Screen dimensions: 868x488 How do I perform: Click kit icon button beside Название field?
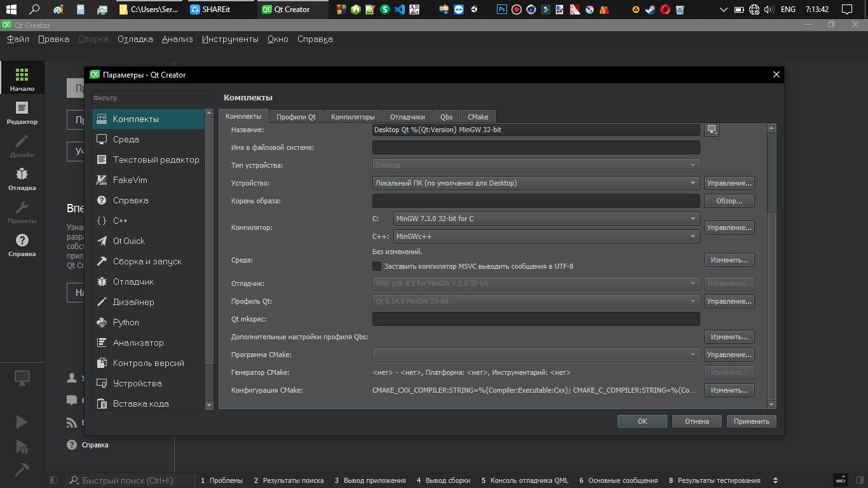click(x=712, y=130)
